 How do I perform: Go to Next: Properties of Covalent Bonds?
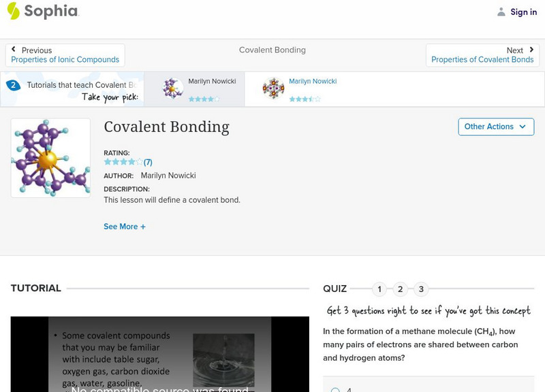pos(482,59)
